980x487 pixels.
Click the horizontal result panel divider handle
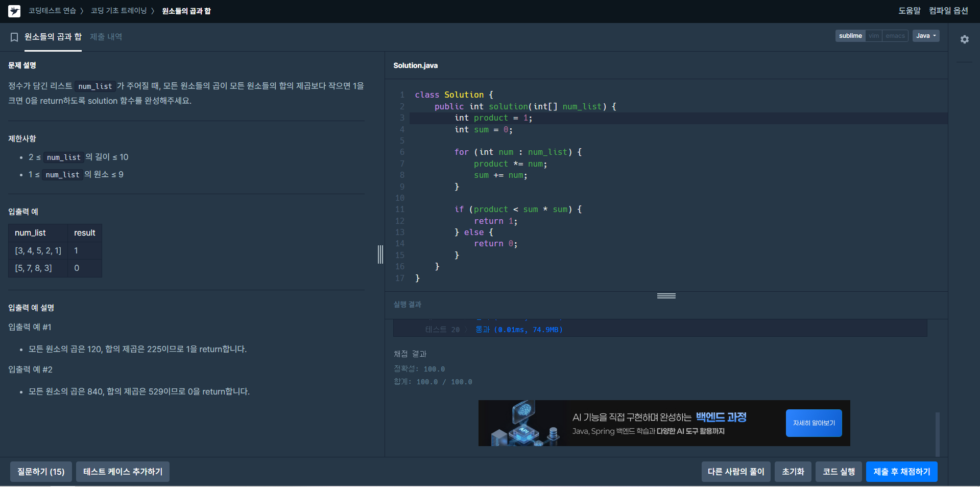[x=666, y=296]
